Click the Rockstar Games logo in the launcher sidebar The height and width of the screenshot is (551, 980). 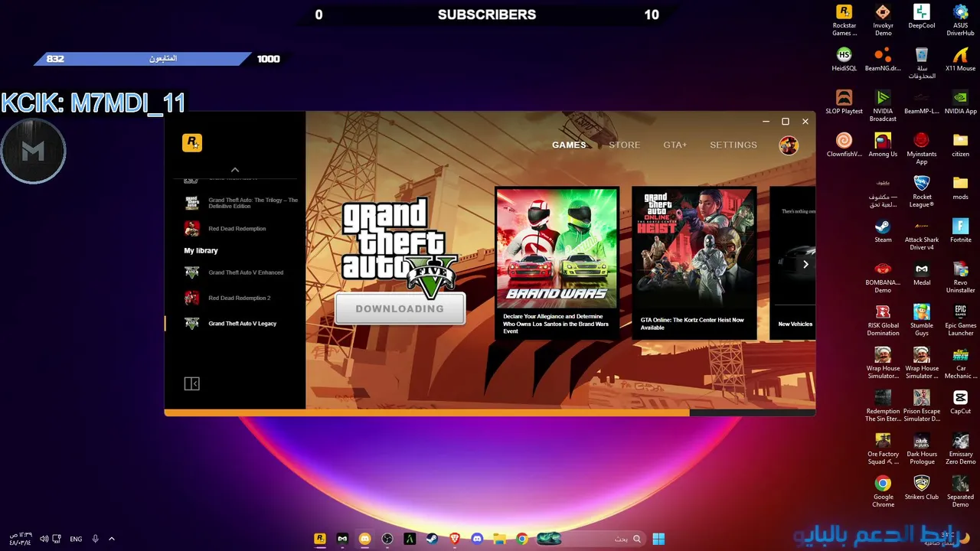(x=192, y=142)
